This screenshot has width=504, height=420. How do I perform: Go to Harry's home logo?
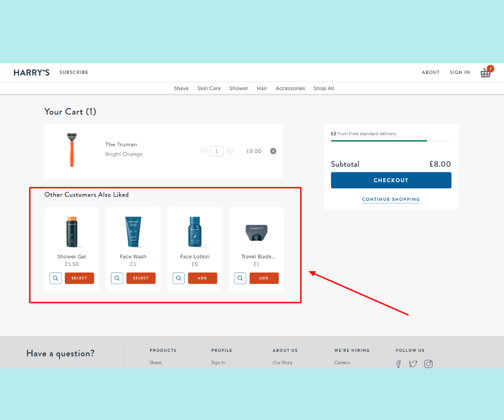tap(31, 72)
